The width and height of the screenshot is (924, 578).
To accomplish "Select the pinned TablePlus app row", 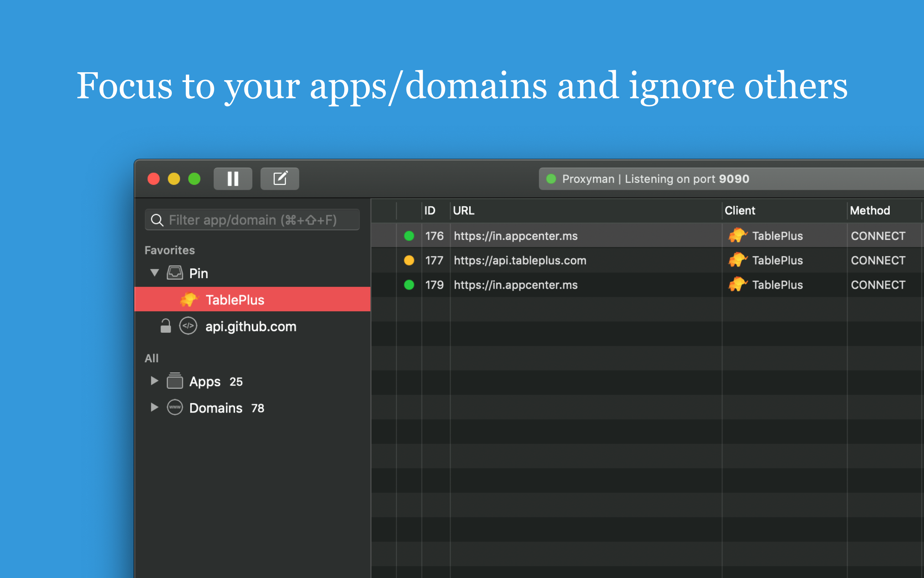I will 252,299.
